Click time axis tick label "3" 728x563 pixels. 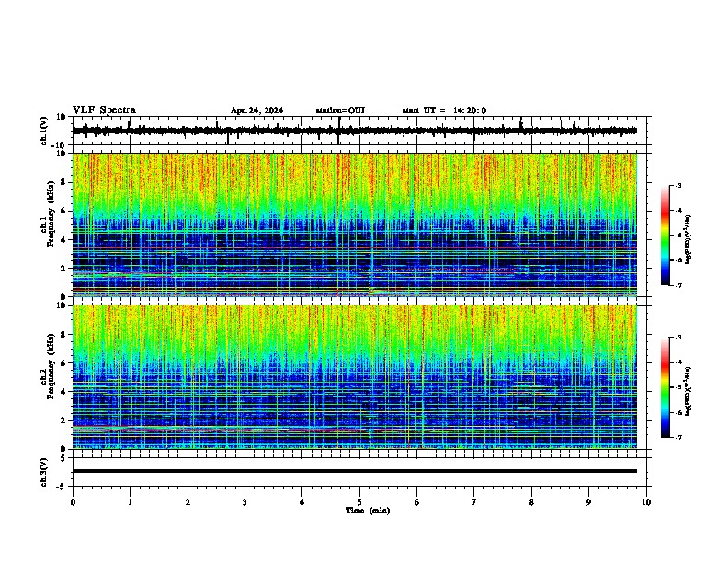245,501
